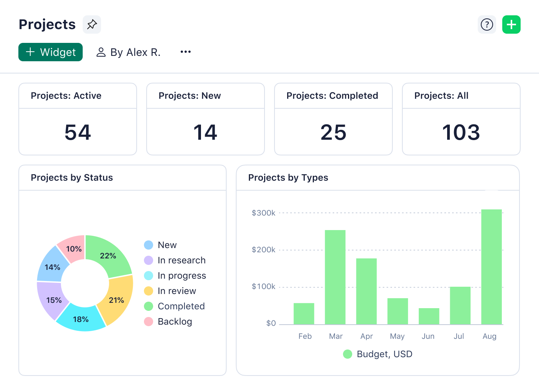Click the user icon next to Alex R.

[x=101, y=52]
